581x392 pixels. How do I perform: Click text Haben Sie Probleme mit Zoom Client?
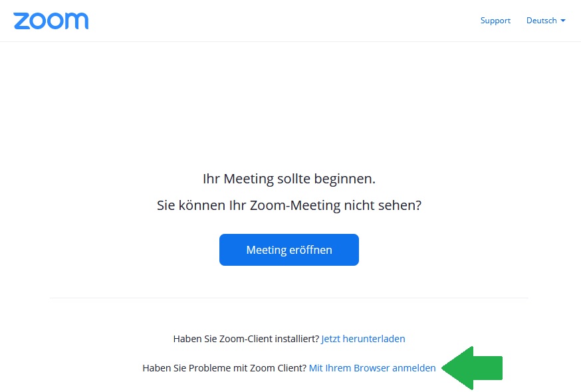tap(225, 368)
